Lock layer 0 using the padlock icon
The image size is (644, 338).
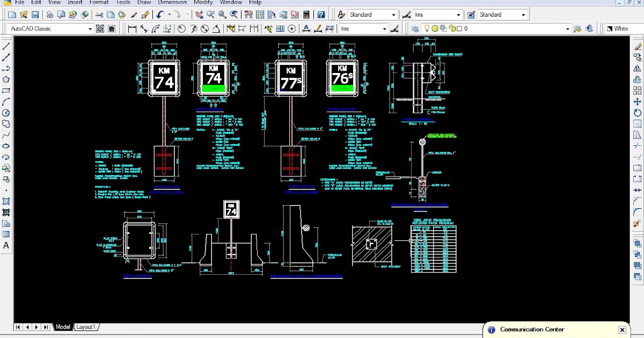452,28
